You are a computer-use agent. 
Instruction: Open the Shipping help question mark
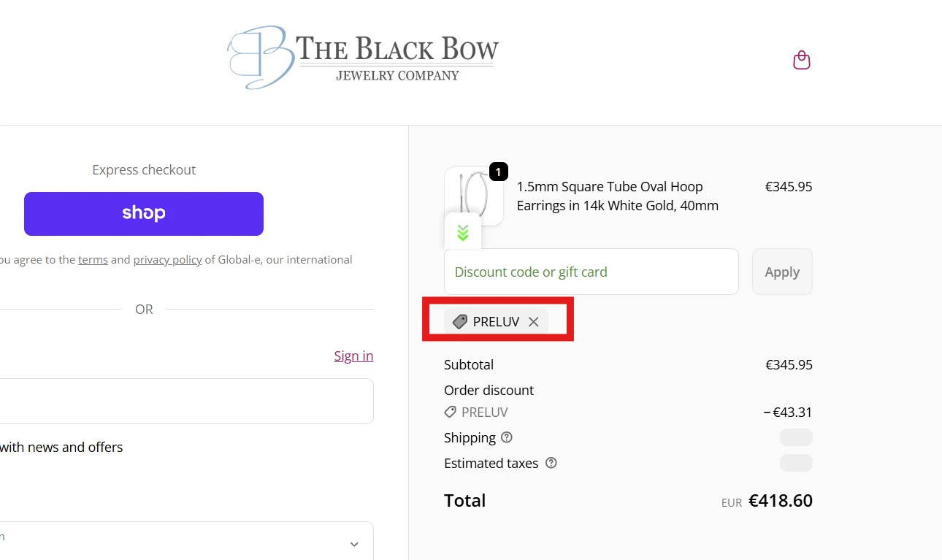click(x=507, y=437)
